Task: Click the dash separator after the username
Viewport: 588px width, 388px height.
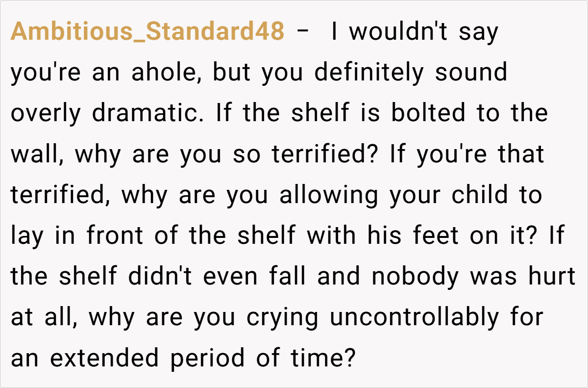Action: 303,32
